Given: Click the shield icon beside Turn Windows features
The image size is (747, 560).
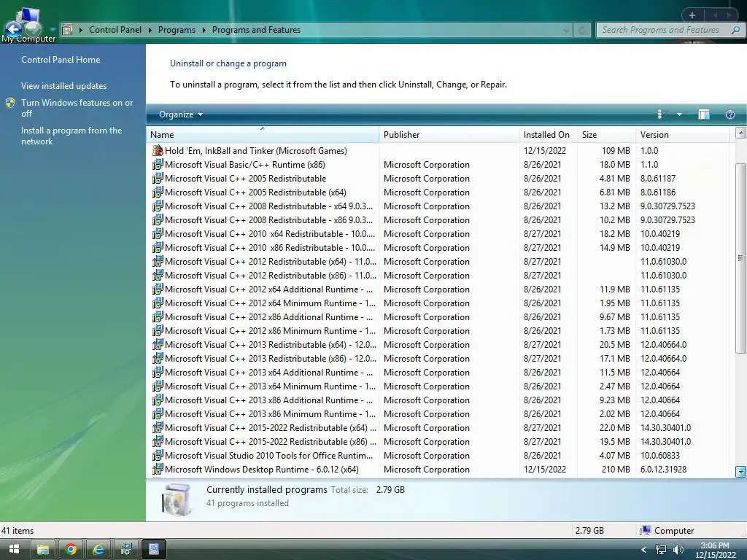Looking at the screenshot, I should pyautogui.click(x=10, y=103).
